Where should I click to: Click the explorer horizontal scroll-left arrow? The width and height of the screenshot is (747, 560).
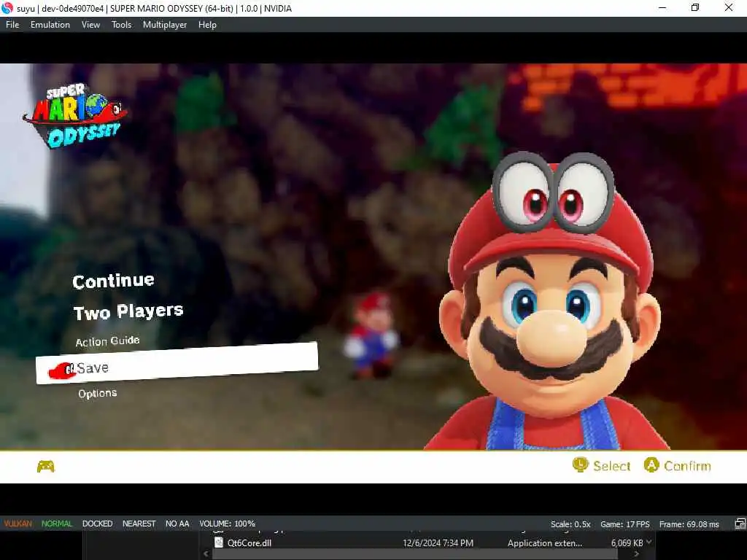pyautogui.click(x=206, y=554)
